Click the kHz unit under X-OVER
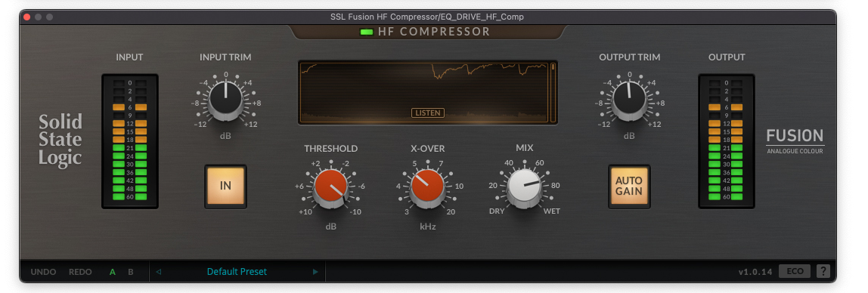 pyautogui.click(x=427, y=227)
